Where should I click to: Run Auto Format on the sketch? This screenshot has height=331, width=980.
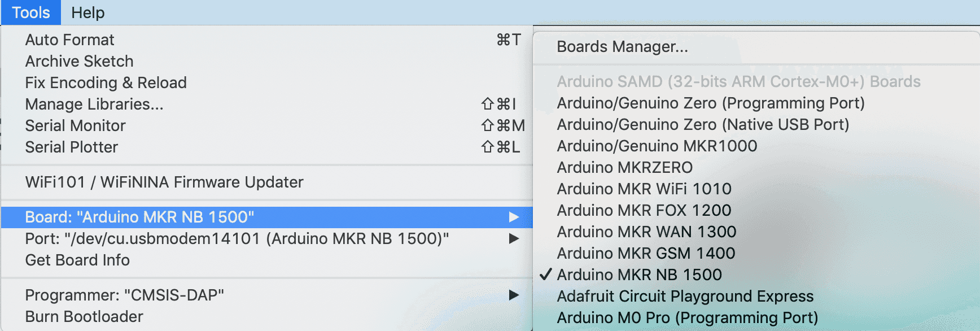pos(69,40)
